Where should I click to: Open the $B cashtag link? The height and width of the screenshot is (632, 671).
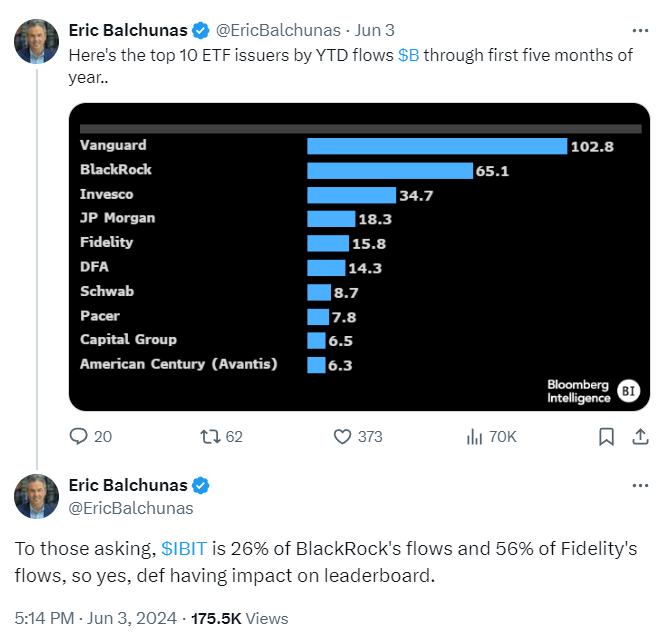408,56
